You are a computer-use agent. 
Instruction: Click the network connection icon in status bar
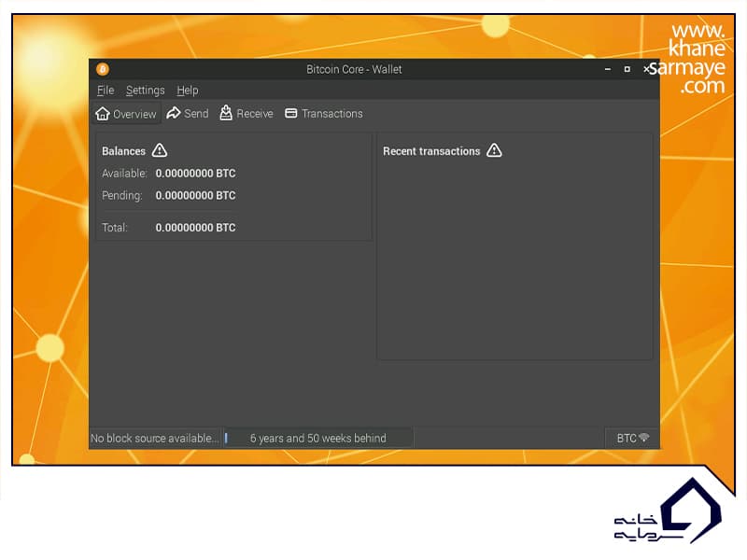point(644,438)
